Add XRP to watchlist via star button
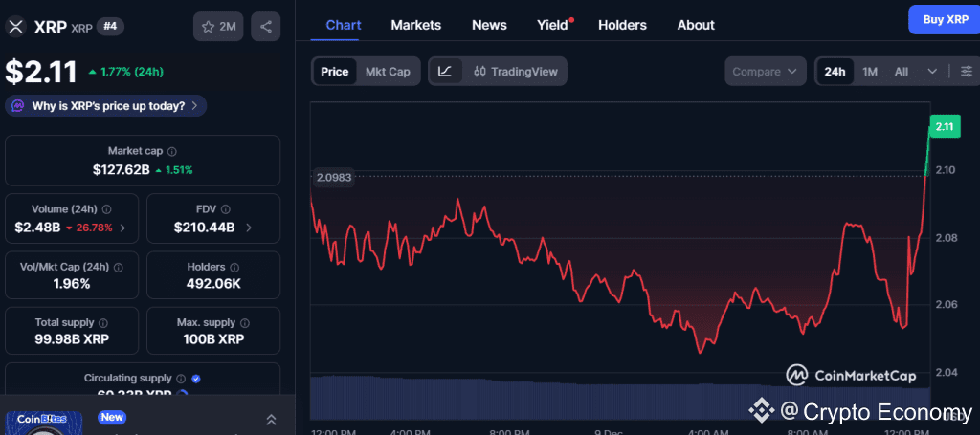 (218, 26)
